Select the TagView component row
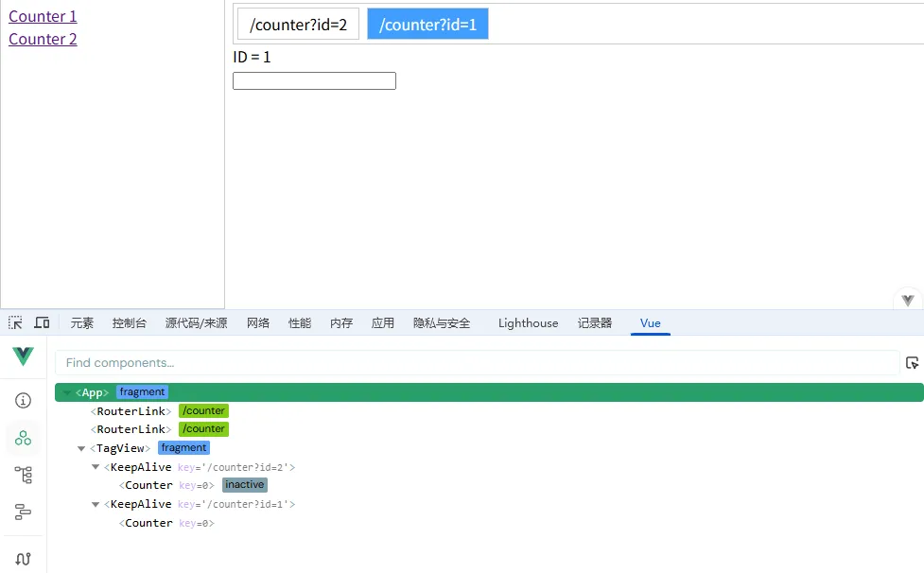This screenshot has width=924, height=573. pos(489,448)
